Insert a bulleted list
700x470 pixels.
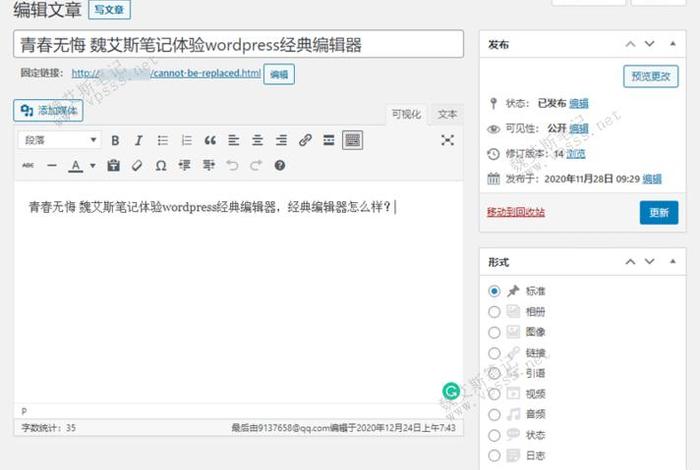pos(162,141)
